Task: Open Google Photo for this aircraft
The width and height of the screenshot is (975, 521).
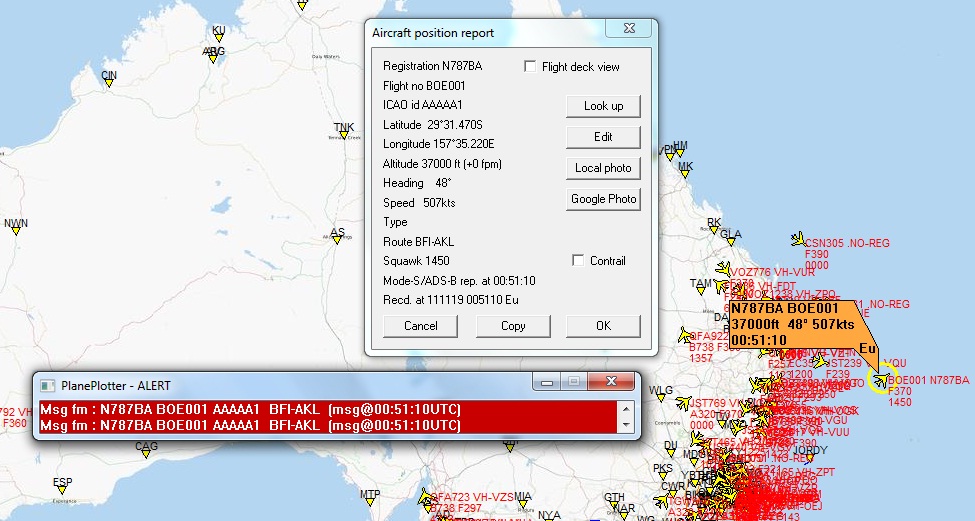Action: (x=603, y=199)
